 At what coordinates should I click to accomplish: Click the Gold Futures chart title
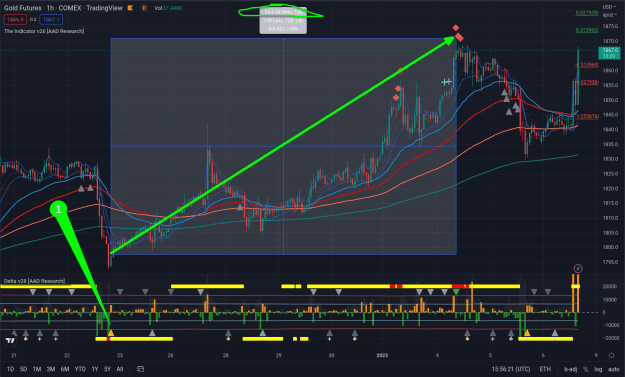click(63, 8)
